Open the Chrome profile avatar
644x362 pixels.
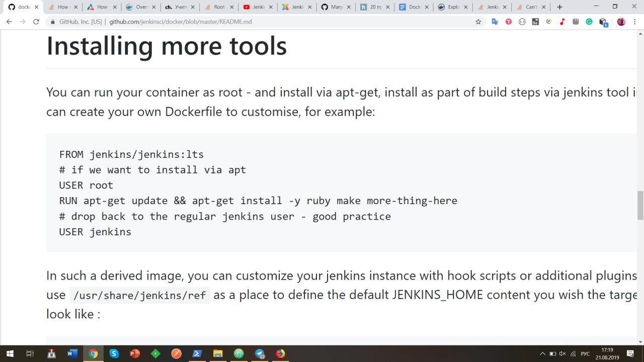[x=621, y=22]
